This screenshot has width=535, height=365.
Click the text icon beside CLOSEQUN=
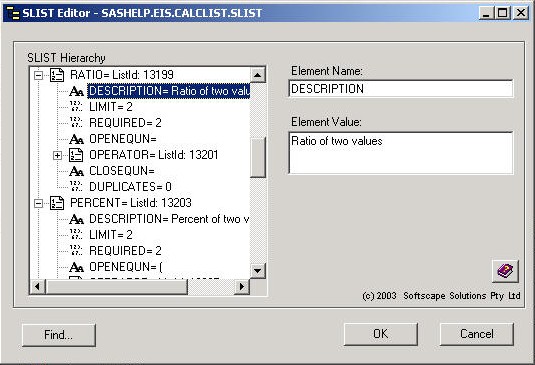coord(76,171)
